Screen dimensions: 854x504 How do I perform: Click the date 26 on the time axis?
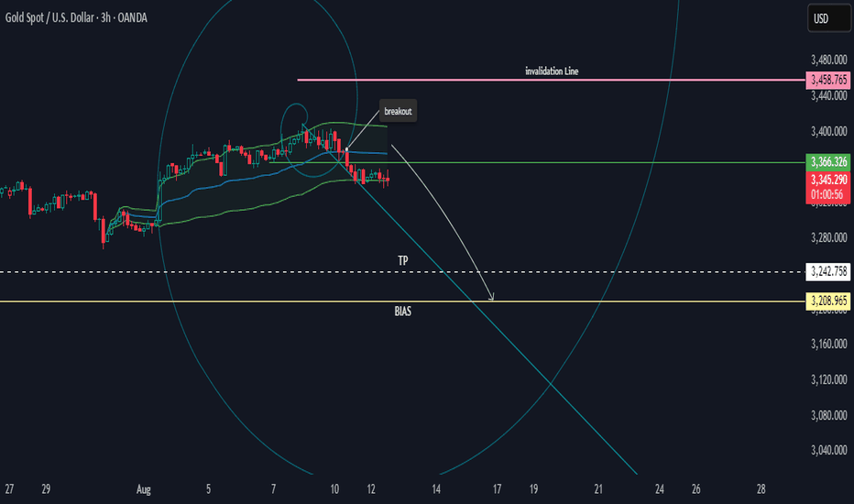696,489
